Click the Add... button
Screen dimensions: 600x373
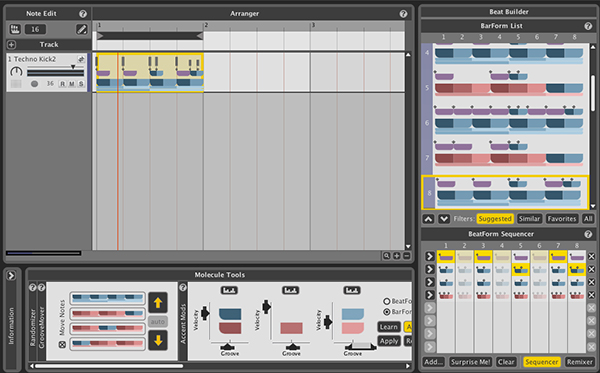pos(434,362)
